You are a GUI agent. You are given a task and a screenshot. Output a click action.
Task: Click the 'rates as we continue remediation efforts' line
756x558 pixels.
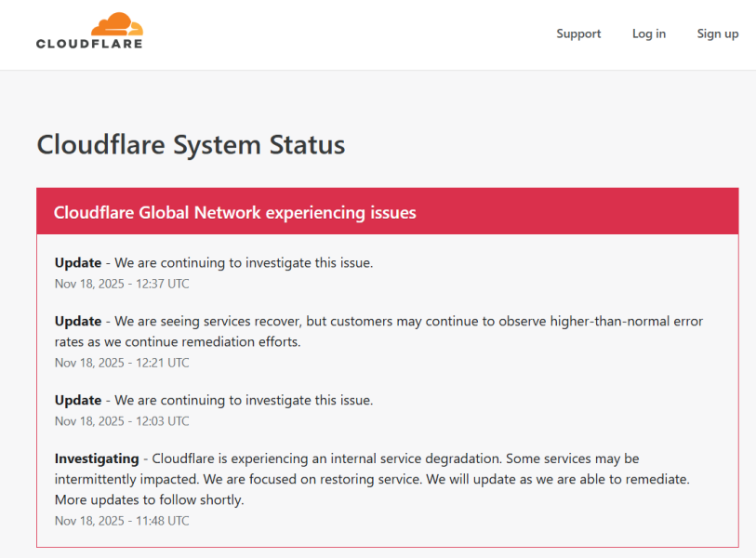click(178, 342)
